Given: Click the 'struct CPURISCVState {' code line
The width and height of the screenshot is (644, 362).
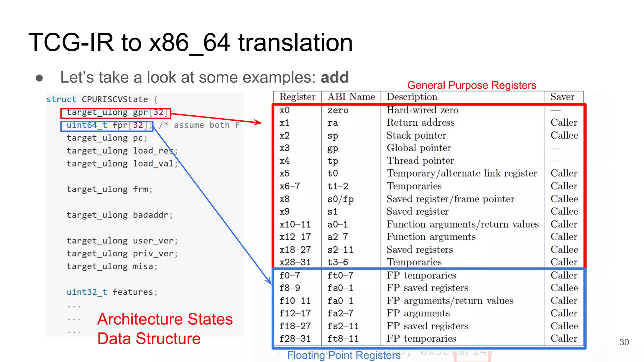Looking at the screenshot, I should (x=102, y=100).
